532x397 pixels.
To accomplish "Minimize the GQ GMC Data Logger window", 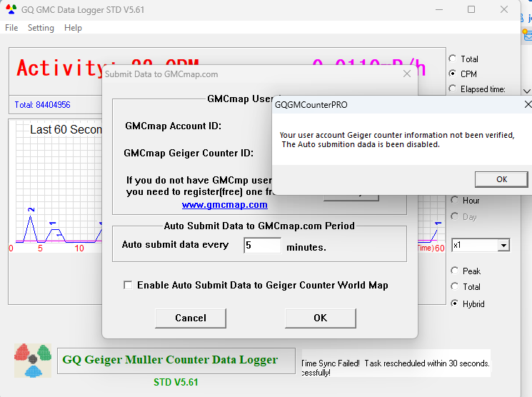I will click(439, 9).
